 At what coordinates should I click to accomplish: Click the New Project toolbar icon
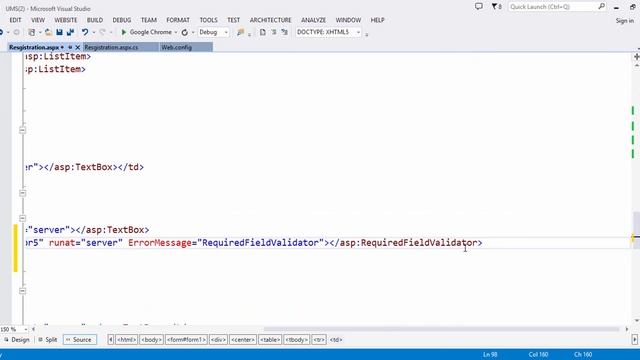pos(31,32)
